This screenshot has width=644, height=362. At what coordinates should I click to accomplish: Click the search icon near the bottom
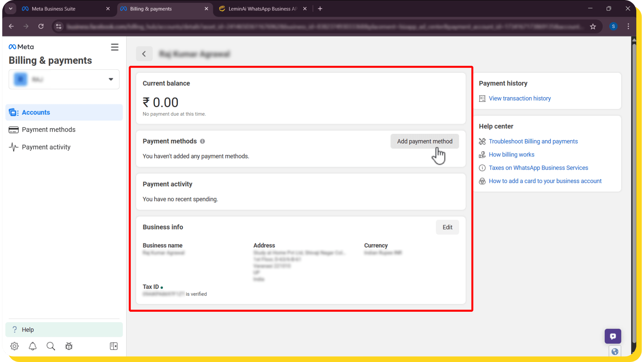51,346
